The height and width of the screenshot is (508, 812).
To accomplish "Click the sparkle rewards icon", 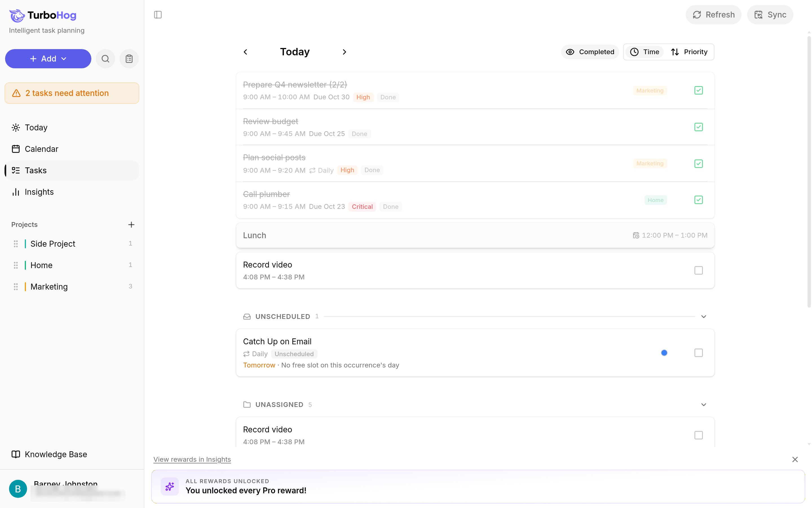I will click(170, 486).
